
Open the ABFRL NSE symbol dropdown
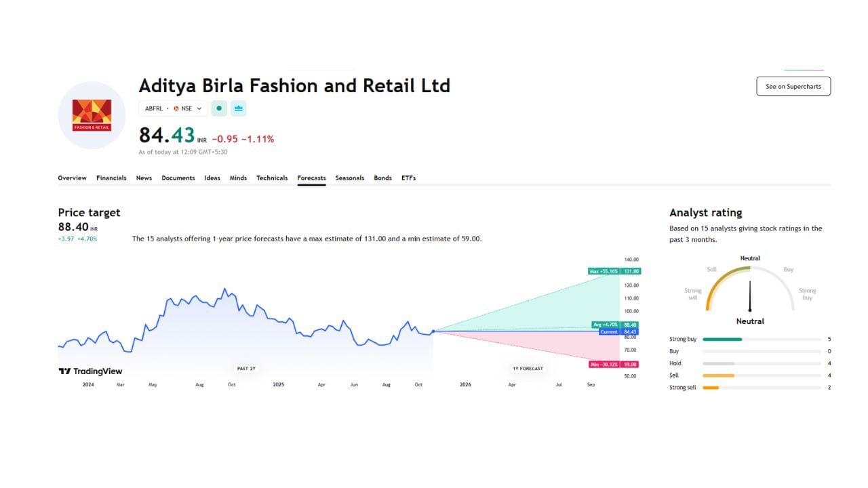(x=199, y=108)
